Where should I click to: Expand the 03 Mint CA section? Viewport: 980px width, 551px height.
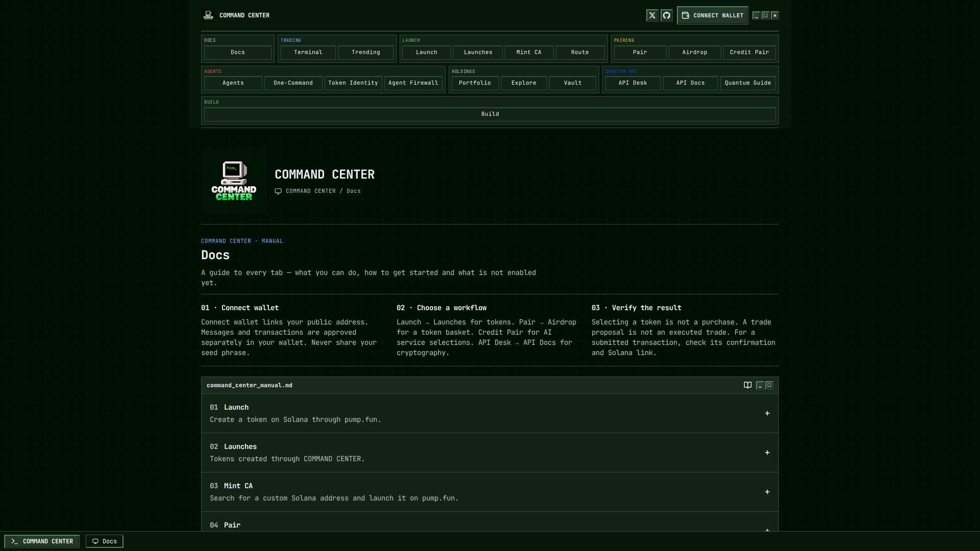point(490,492)
